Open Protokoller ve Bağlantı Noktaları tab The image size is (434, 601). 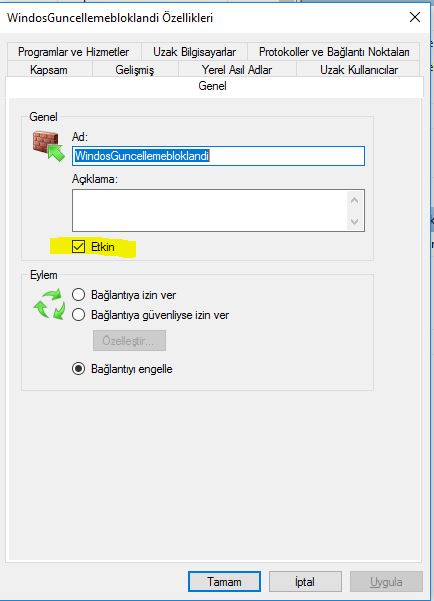tap(334, 52)
